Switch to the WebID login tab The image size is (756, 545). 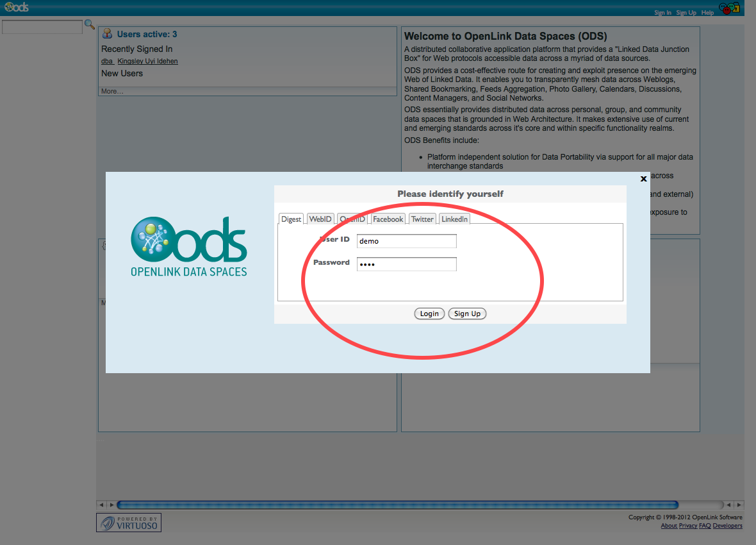(320, 219)
